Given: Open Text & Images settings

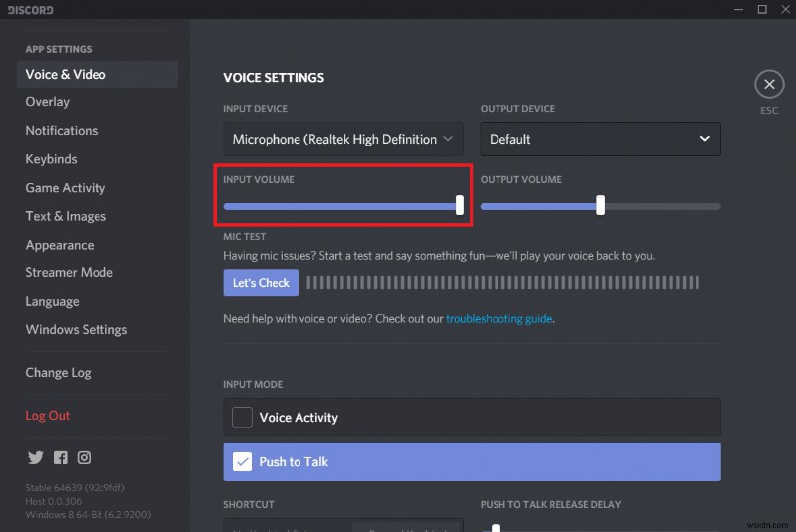Looking at the screenshot, I should pyautogui.click(x=66, y=216).
